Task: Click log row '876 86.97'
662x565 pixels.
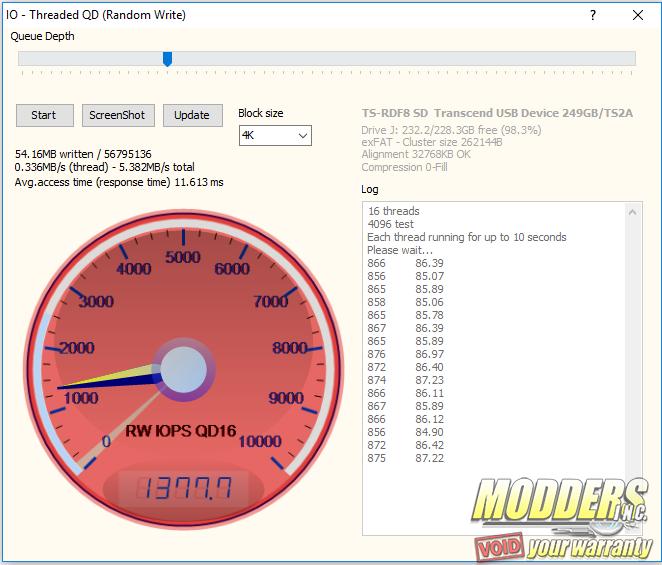Action: (x=405, y=354)
